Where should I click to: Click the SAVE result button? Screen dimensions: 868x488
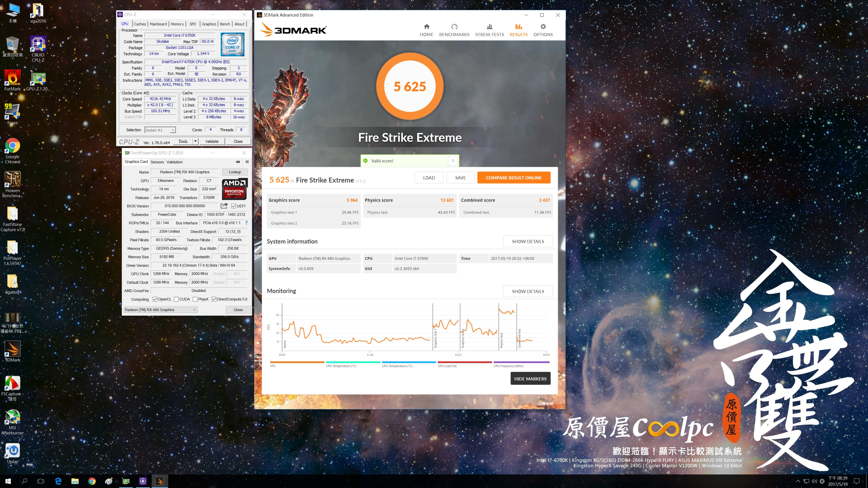pyautogui.click(x=460, y=178)
